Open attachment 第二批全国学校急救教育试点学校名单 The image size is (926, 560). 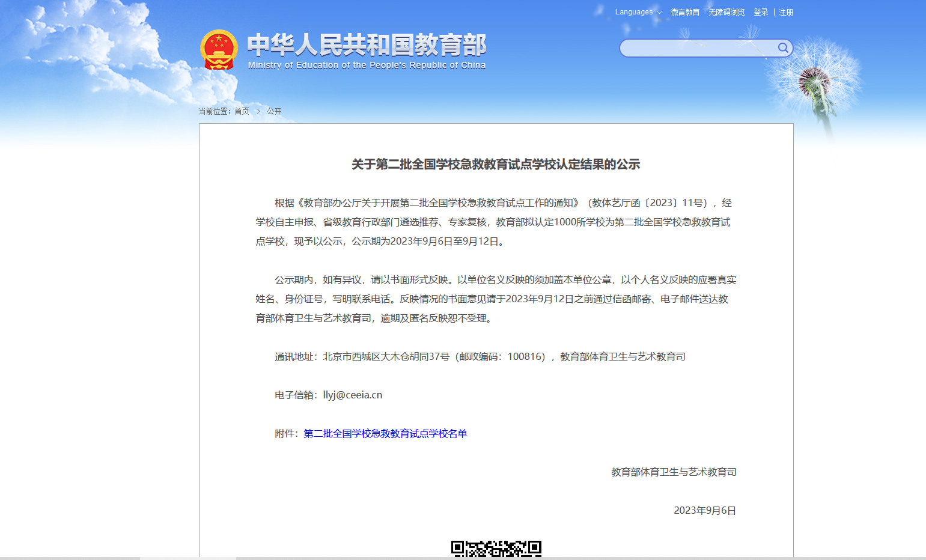pyautogui.click(x=385, y=433)
